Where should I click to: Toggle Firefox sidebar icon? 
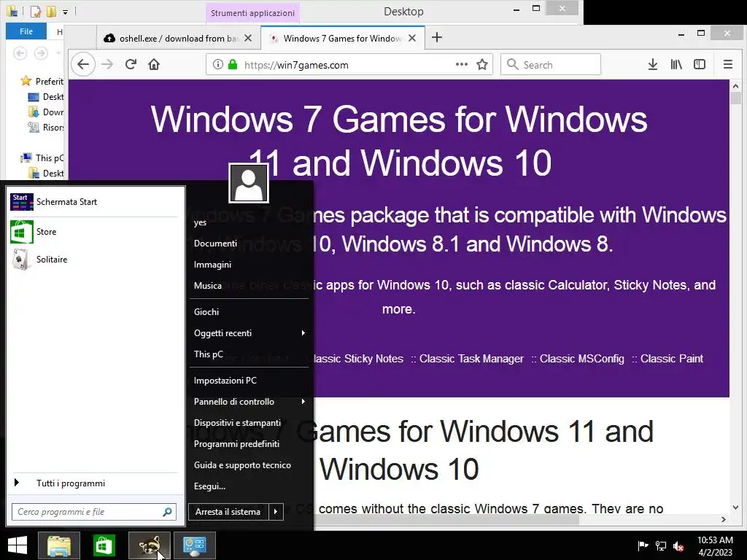(700, 64)
